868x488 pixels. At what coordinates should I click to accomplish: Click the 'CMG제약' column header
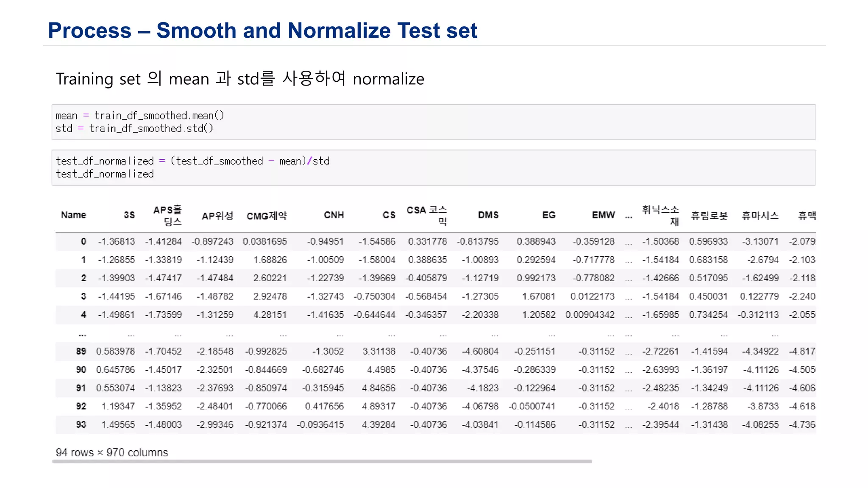pyautogui.click(x=267, y=216)
